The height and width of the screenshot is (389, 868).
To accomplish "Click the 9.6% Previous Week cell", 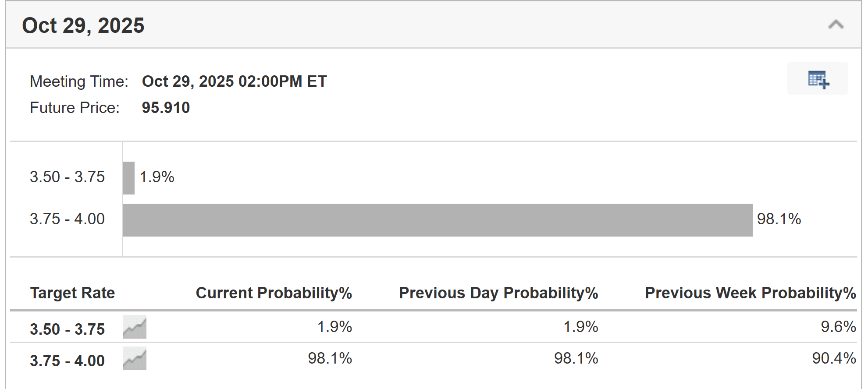I will 838,327.
